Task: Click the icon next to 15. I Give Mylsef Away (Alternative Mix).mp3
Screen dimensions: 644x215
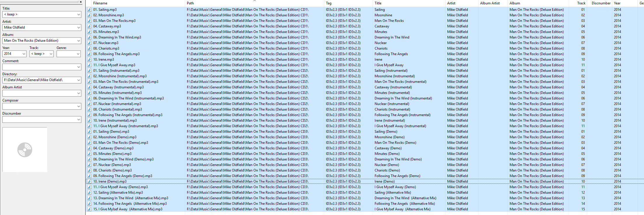Action: 89,209
